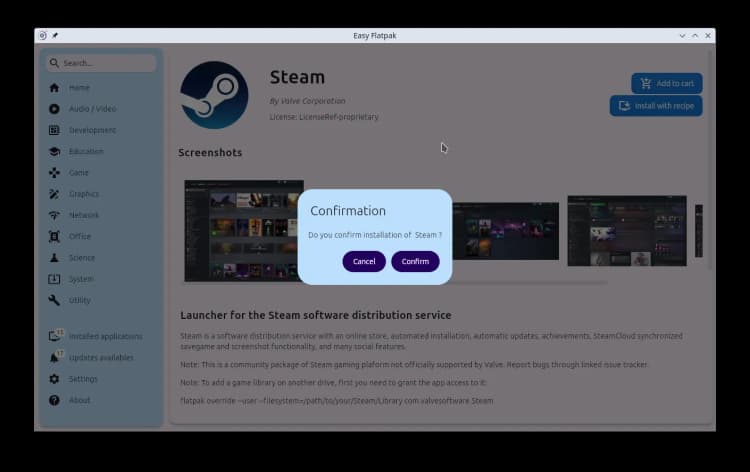Maximize the Easy Flatpak window

(x=695, y=35)
